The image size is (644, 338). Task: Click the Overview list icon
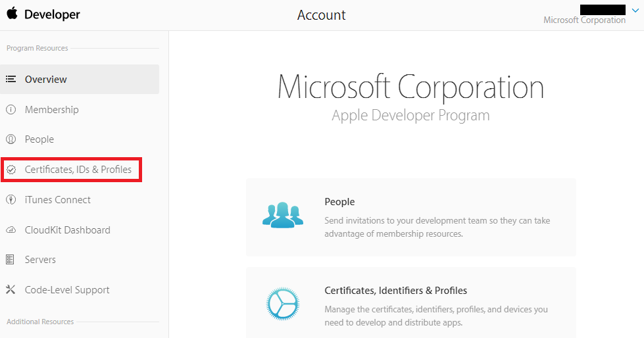click(11, 79)
